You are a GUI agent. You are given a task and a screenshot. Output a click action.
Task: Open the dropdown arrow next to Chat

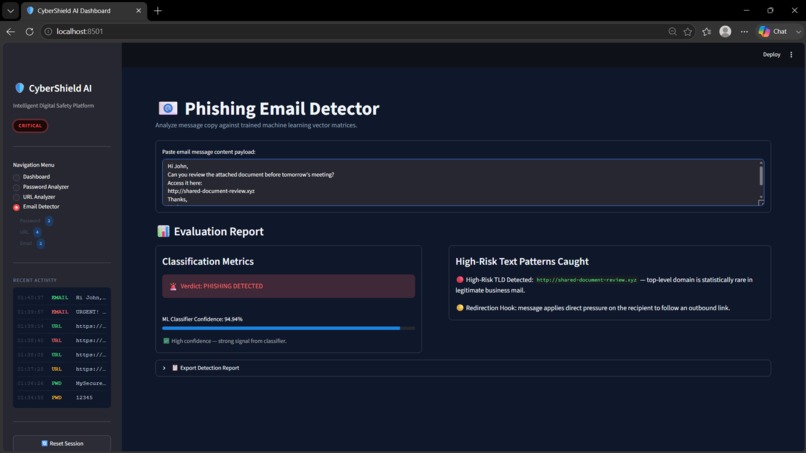point(798,31)
